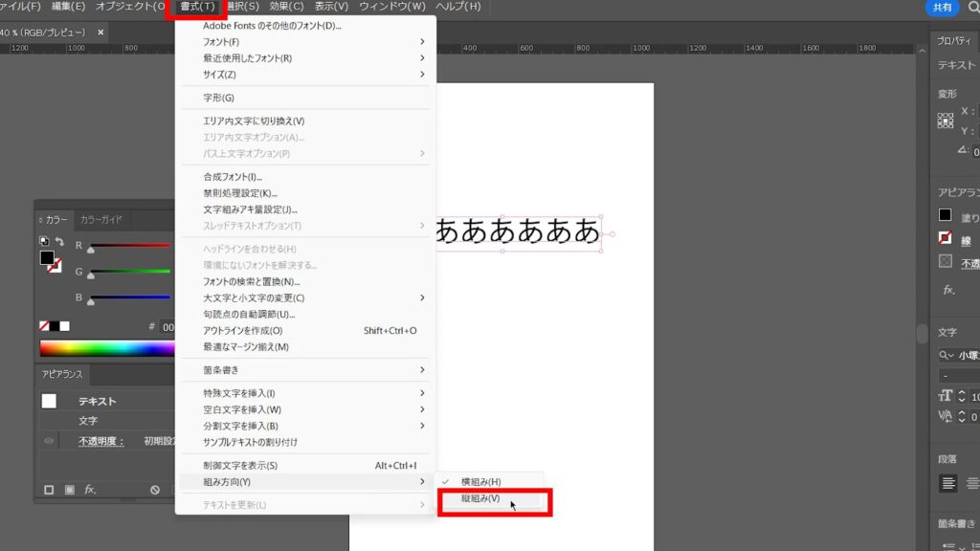Open the 書式(T) menu

197,7
